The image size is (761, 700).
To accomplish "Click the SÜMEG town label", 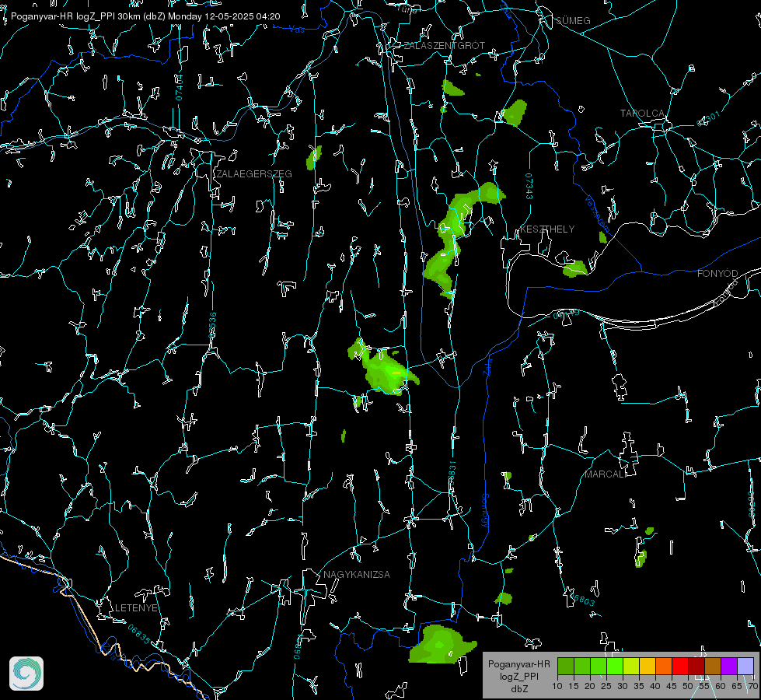I will pos(573,20).
